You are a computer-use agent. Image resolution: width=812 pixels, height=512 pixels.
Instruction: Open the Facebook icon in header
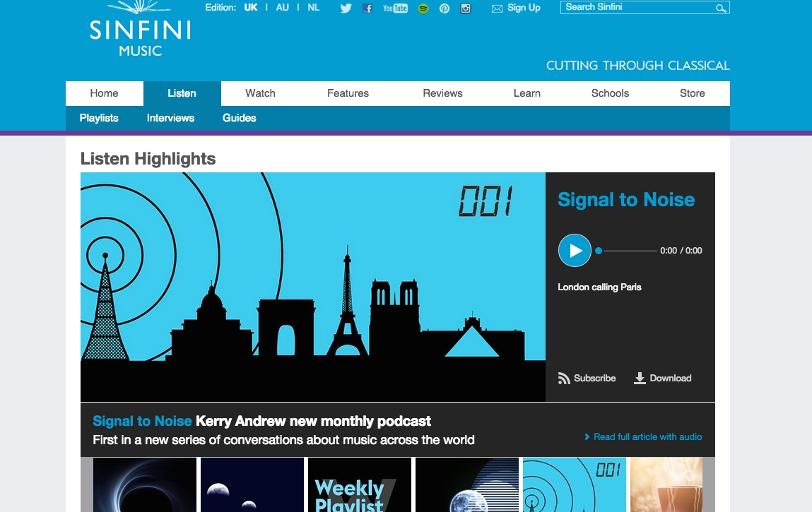coord(367,8)
